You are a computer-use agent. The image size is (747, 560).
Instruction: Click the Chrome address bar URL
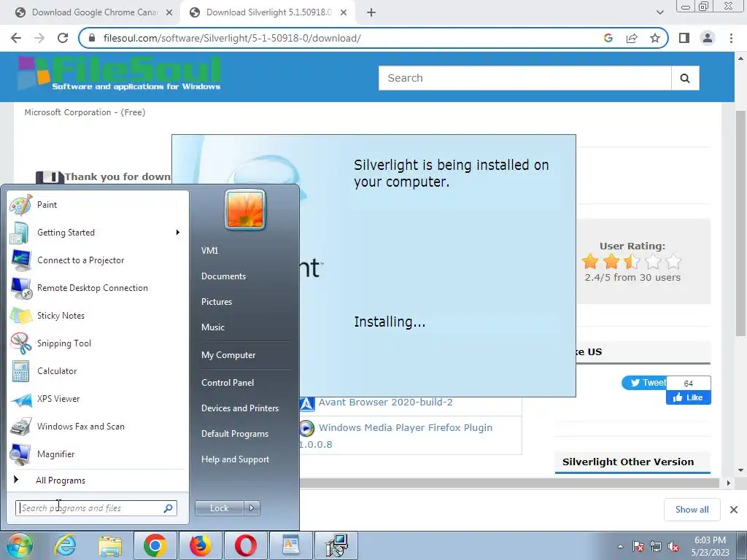point(232,38)
